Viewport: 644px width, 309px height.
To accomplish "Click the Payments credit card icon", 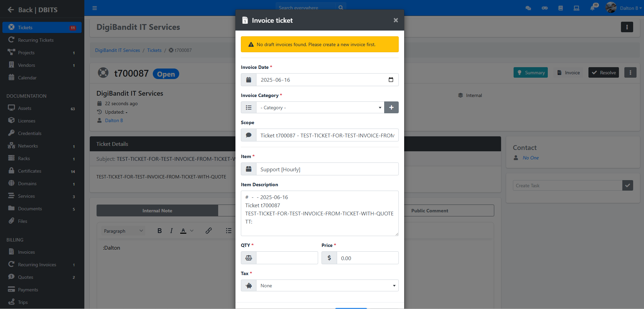I will coord(12,289).
